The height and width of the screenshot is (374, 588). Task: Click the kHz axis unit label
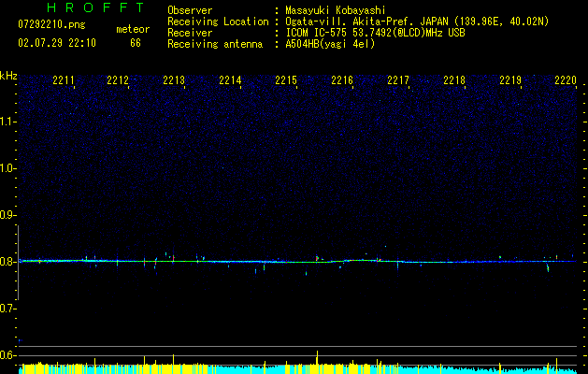click(8, 76)
